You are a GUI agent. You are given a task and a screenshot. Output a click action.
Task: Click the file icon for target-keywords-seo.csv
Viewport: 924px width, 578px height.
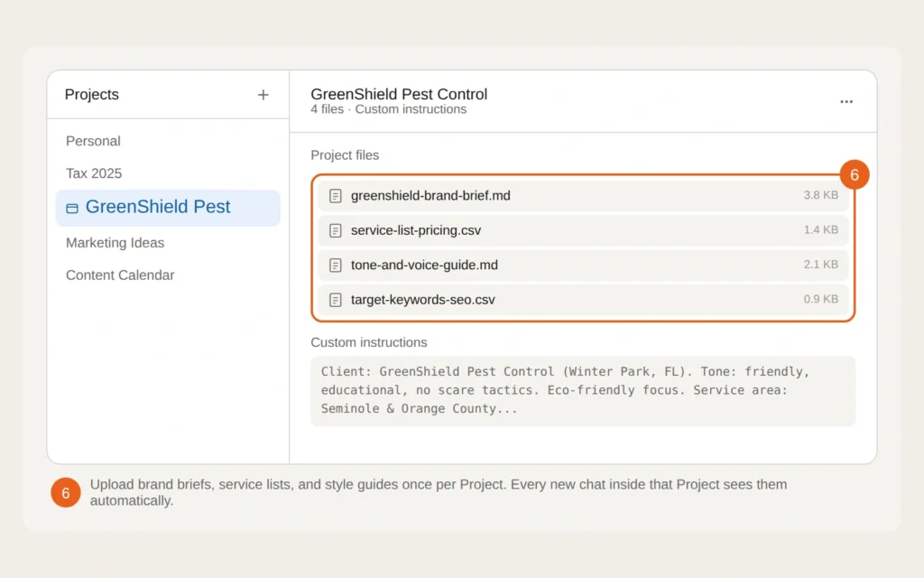click(336, 300)
